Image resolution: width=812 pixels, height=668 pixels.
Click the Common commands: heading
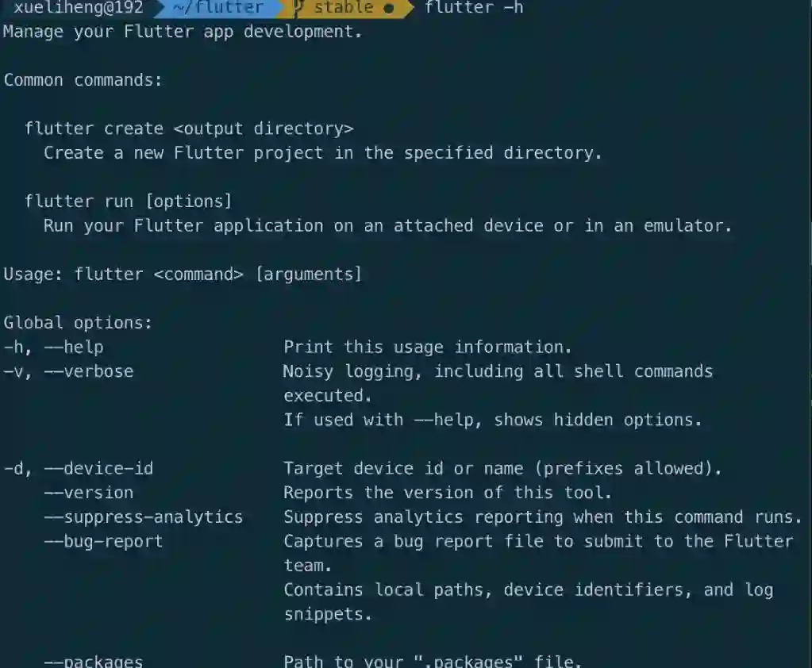pos(83,80)
